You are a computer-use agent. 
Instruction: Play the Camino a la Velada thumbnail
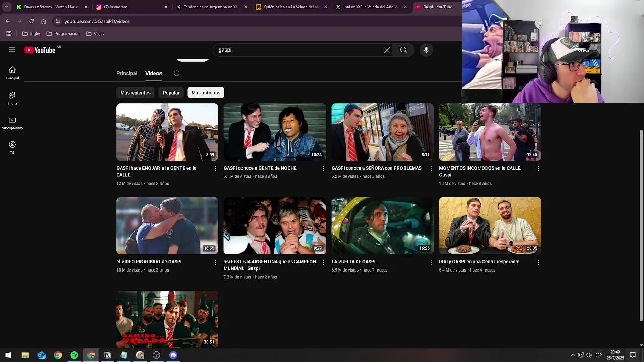(167, 319)
